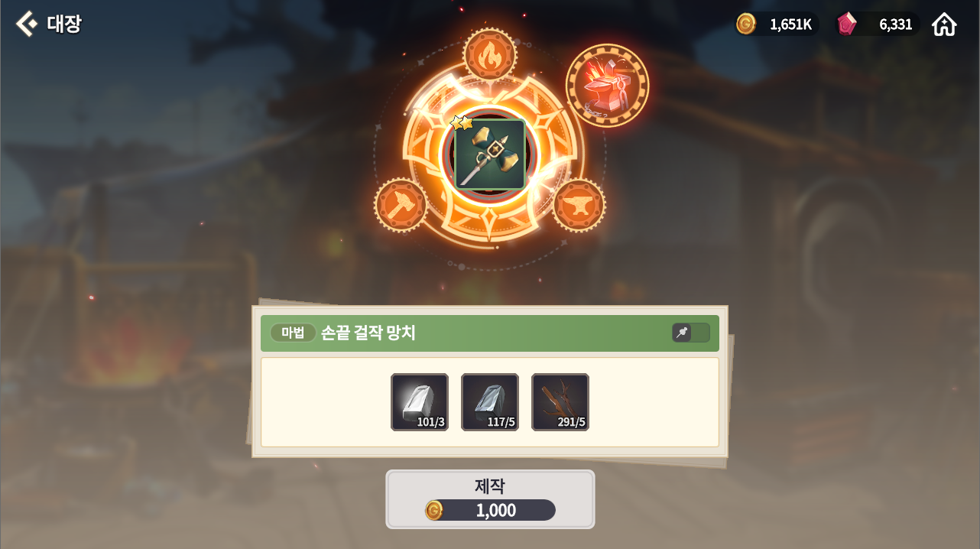Tap the gold stars on the hammer item
980x549 pixels.
[461, 122]
